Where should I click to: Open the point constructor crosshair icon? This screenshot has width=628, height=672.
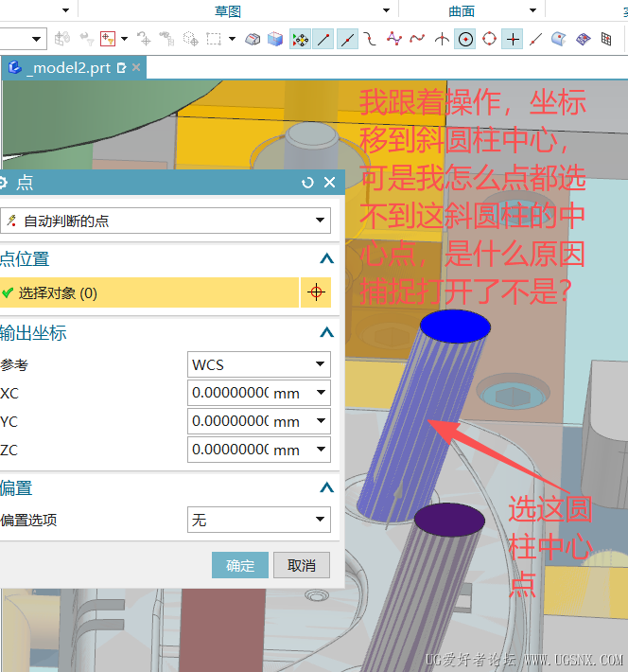(316, 293)
